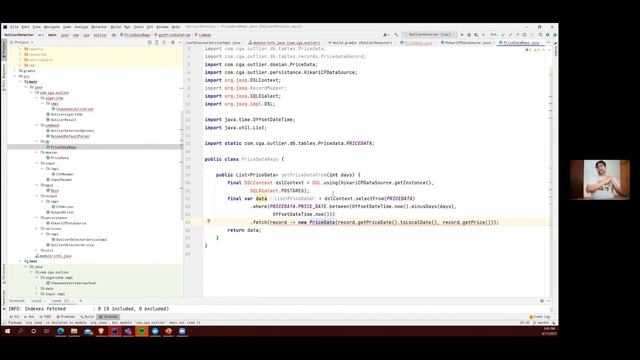Open the TODO tool window button
The width and height of the screenshot is (640, 360).
(x=45, y=317)
